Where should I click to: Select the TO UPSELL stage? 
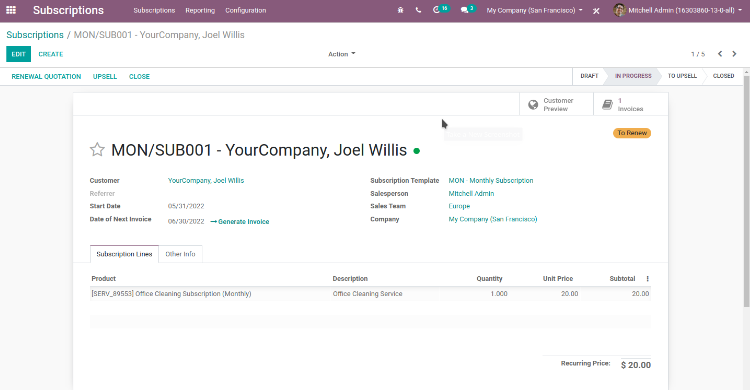click(682, 76)
